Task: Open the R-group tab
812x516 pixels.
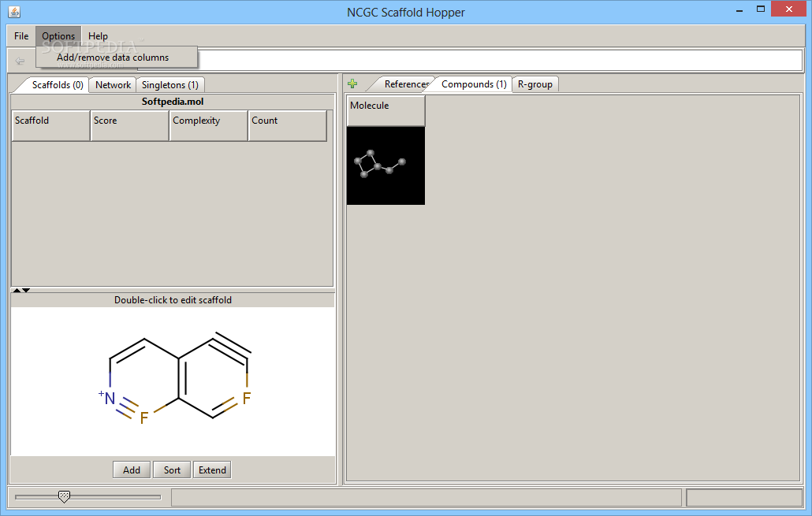Action: coord(535,84)
